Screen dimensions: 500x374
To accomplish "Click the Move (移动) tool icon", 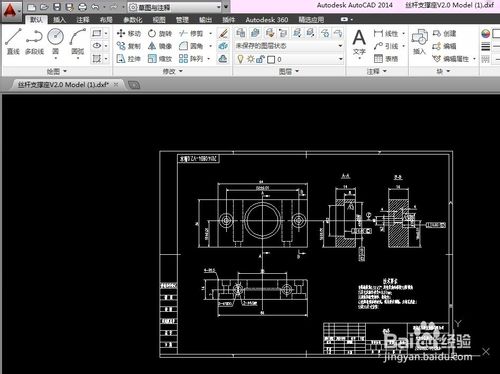I will coord(121,33).
